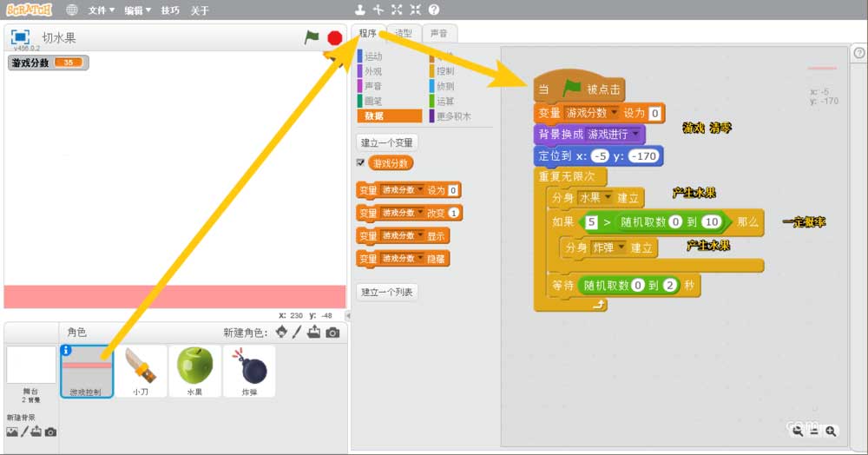The width and height of the screenshot is (868, 455).
Task: Click the block help question-mark tool
Action: 434,10
